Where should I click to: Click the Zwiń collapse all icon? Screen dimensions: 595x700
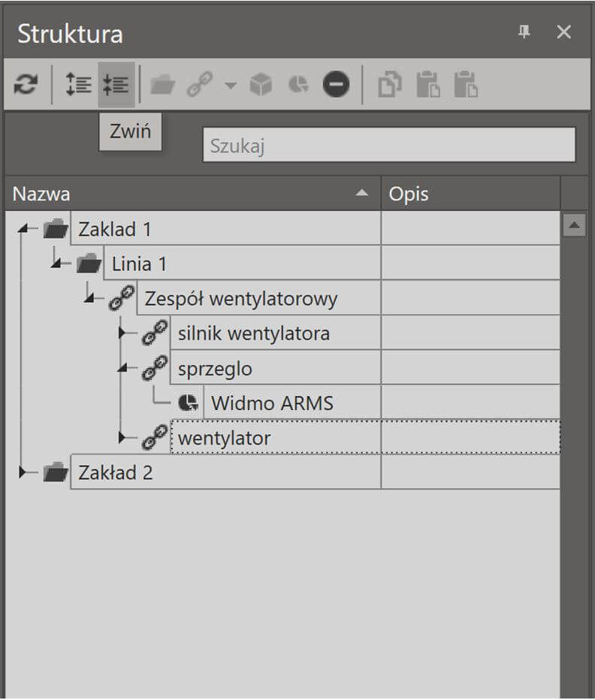point(116,84)
